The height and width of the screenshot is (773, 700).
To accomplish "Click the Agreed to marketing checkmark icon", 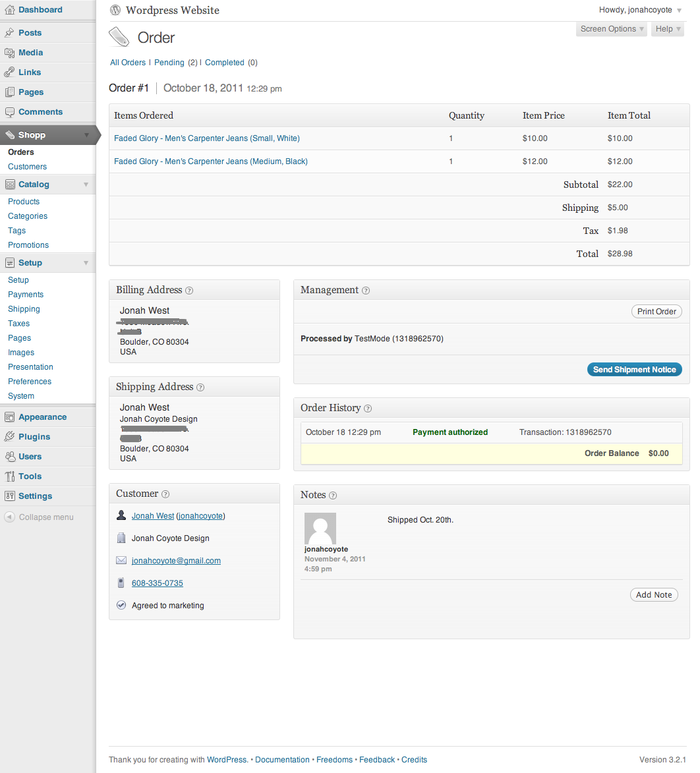I will (x=121, y=605).
